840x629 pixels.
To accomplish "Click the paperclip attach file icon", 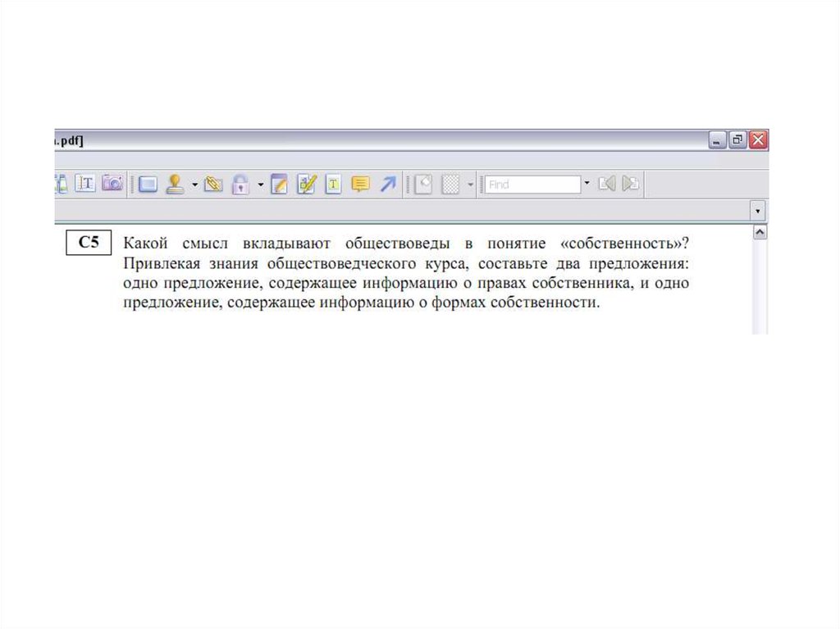I will pos(213,185).
